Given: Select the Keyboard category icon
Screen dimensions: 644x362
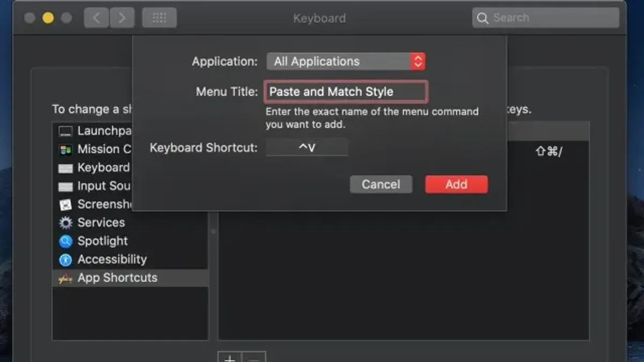Looking at the screenshot, I should [65, 168].
